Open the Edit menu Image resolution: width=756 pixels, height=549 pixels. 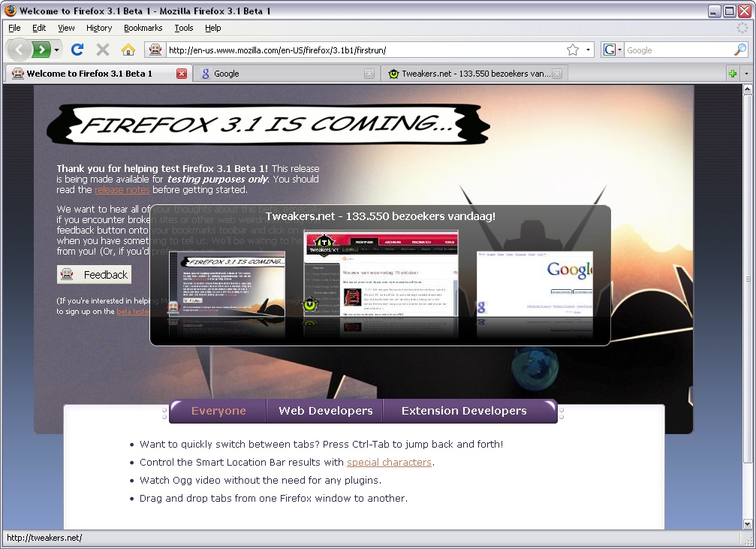[39, 28]
